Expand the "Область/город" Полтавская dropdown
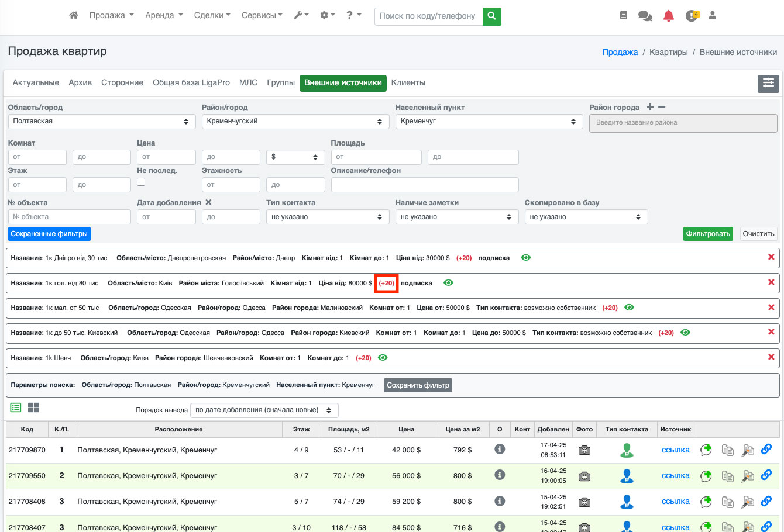The height and width of the screenshot is (532, 784). (x=102, y=122)
